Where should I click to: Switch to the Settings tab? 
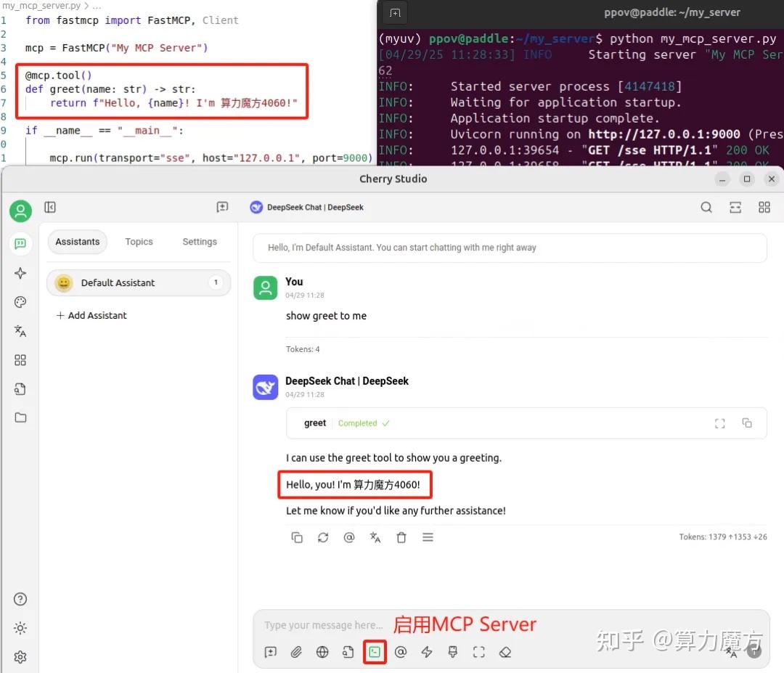coord(200,242)
